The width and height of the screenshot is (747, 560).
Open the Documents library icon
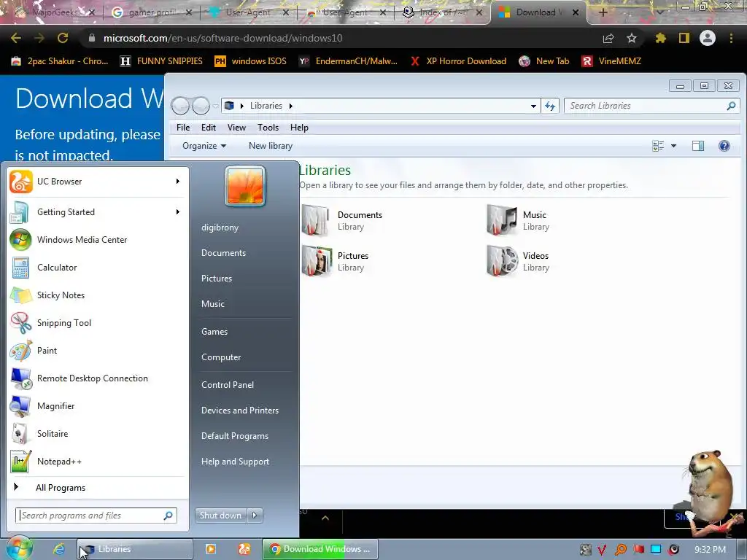[x=315, y=220]
